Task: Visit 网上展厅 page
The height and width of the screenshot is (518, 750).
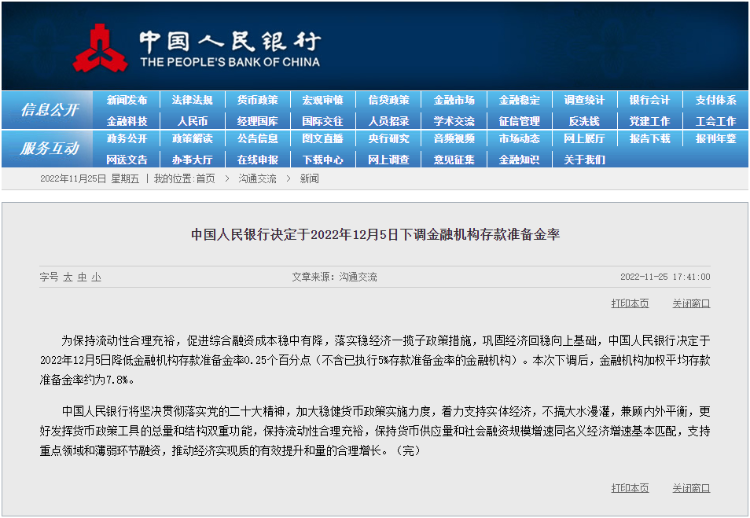Action: 584,139
